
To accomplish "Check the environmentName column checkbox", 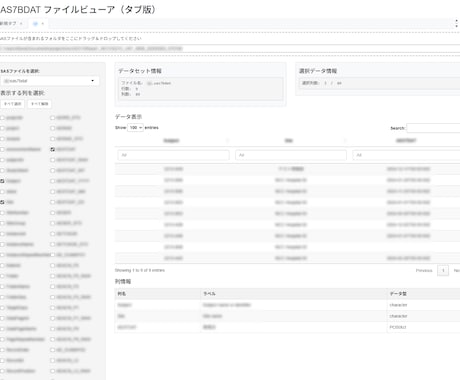I will pyautogui.click(x=2, y=149).
